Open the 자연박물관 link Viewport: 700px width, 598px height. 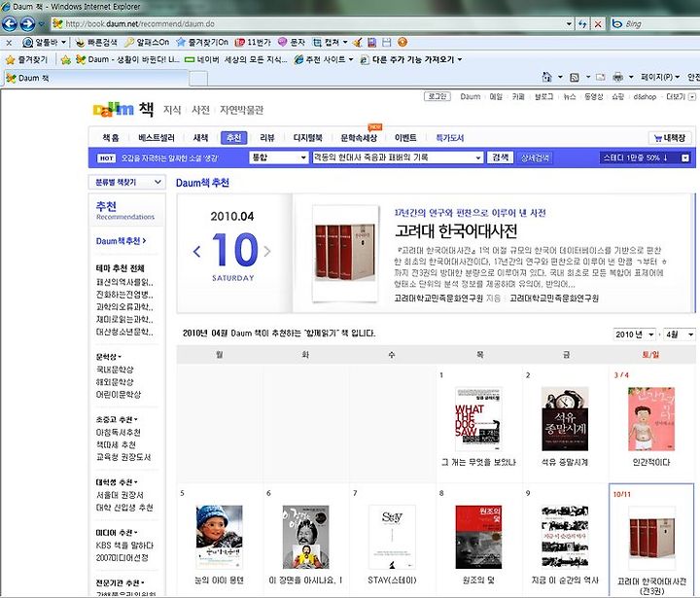pos(241,110)
